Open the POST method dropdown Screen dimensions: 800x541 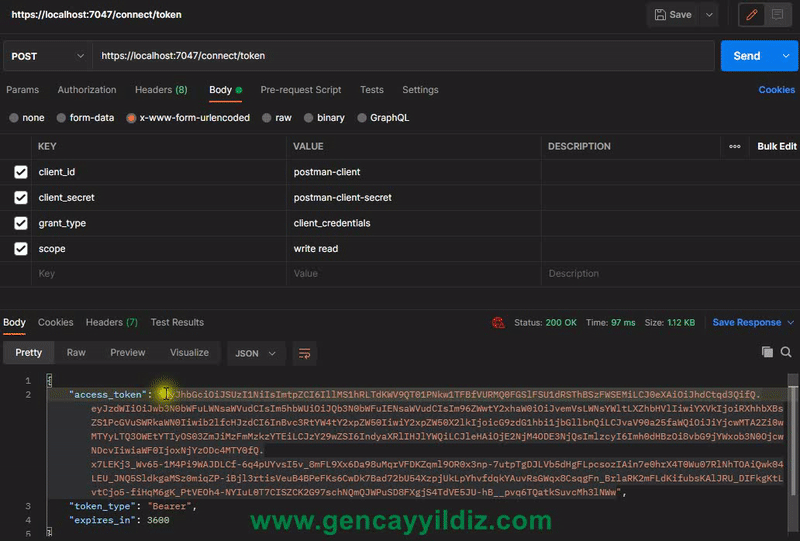pos(46,56)
